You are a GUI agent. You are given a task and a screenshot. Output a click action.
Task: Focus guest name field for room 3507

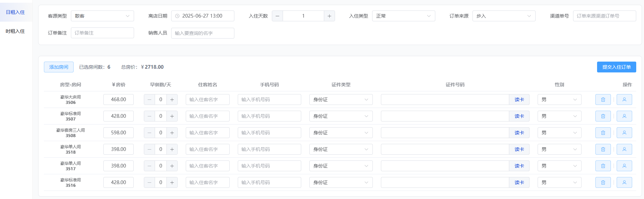pos(208,116)
